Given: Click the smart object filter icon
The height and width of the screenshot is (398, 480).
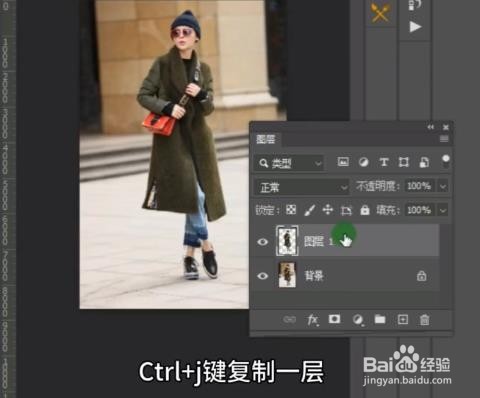Looking at the screenshot, I should click(x=424, y=162).
